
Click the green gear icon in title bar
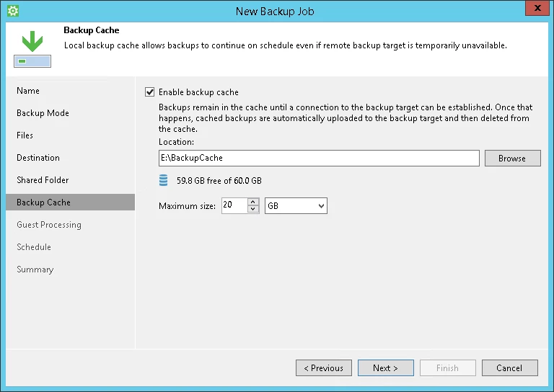[x=13, y=11]
